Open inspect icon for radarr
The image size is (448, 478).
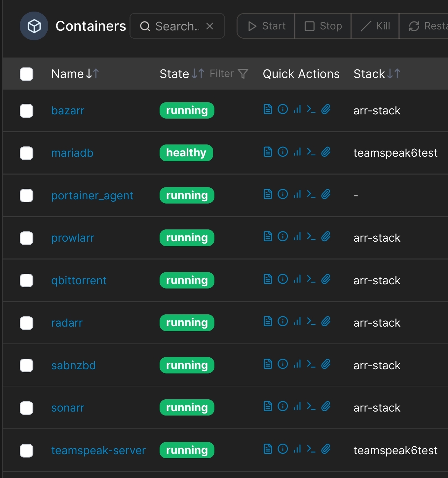click(283, 321)
